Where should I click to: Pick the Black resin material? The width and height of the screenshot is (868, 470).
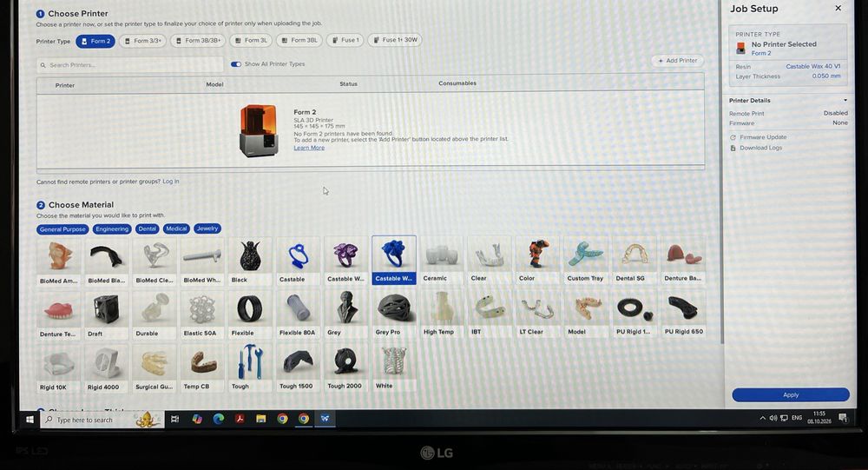[x=250, y=261]
